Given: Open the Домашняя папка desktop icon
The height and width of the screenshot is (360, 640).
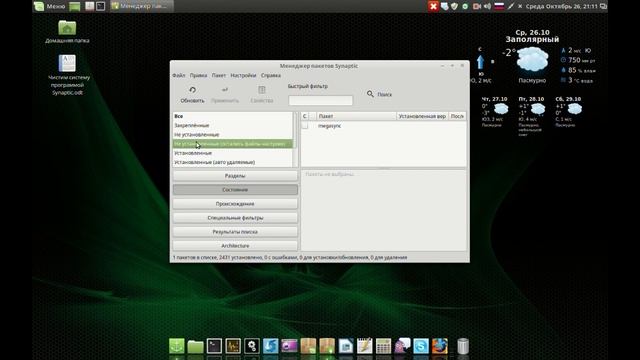Looking at the screenshot, I should (x=67, y=32).
